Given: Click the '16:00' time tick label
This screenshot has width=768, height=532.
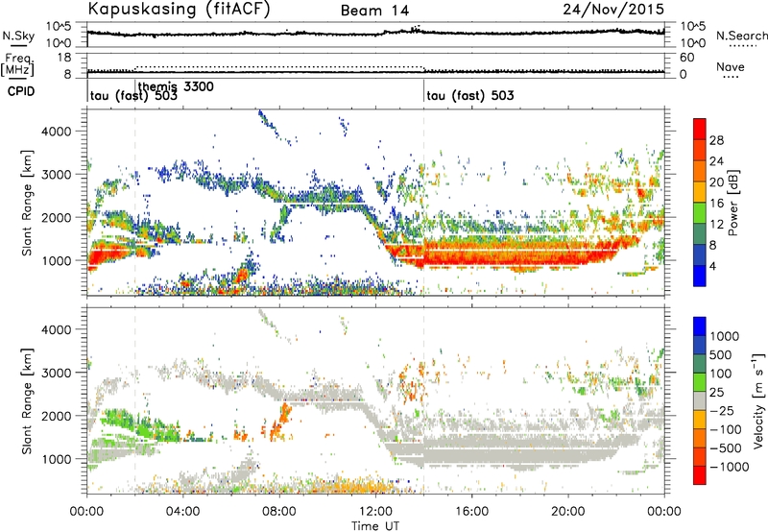Looking at the screenshot, I should tap(471, 511).
